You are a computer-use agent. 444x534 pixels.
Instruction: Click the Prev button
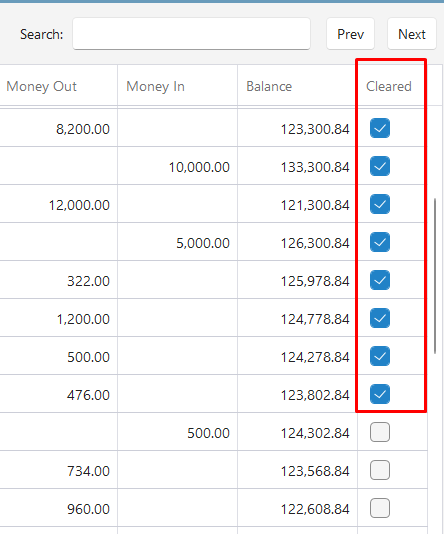[350, 34]
